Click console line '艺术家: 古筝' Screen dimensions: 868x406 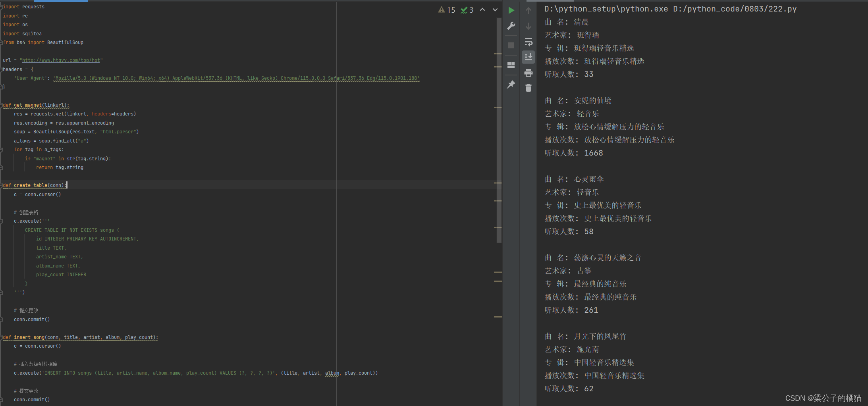click(568, 271)
